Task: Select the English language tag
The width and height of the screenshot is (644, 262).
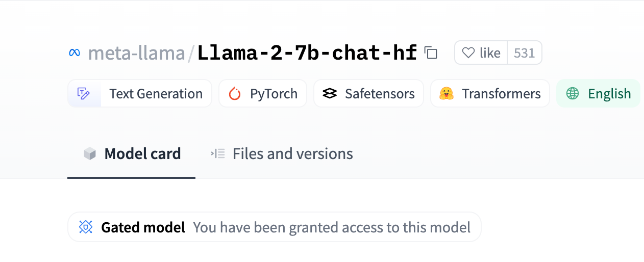Action: click(x=598, y=94)
